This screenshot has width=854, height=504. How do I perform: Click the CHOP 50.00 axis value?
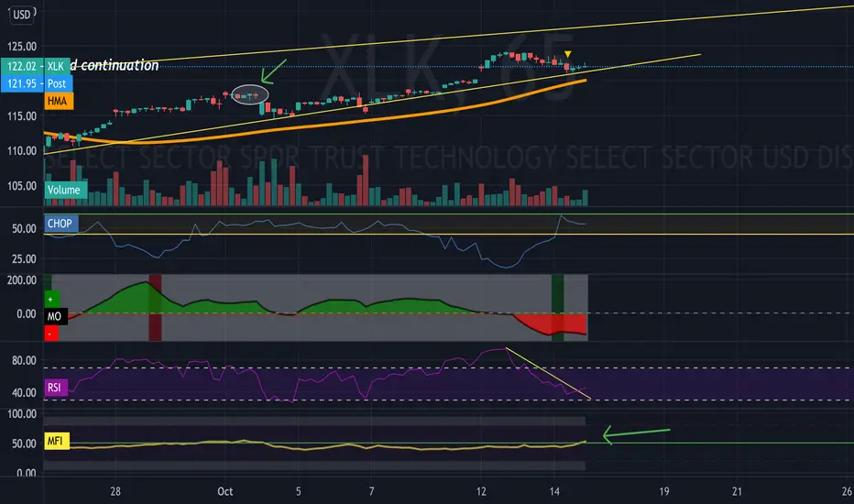click(x=25, y=229)
